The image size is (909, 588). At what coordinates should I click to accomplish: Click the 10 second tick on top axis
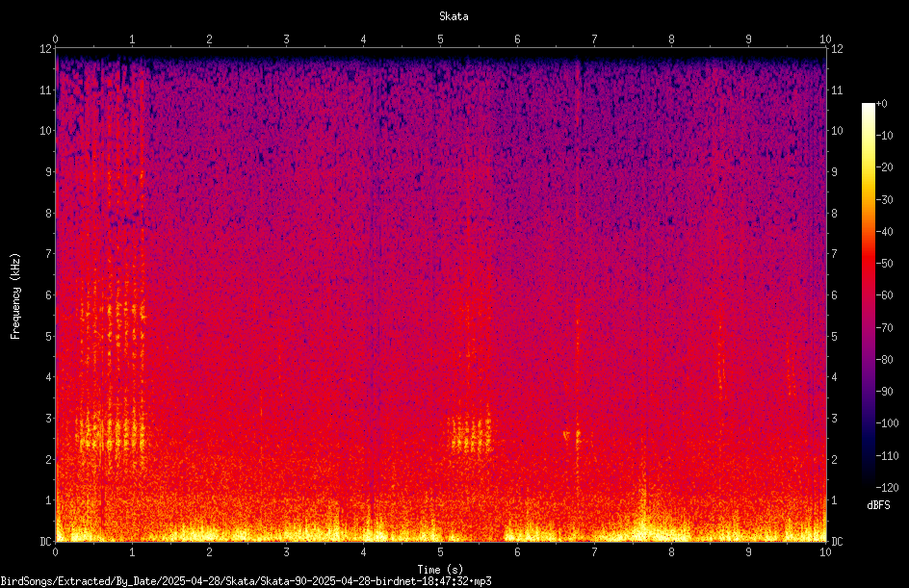coord(825,39)
